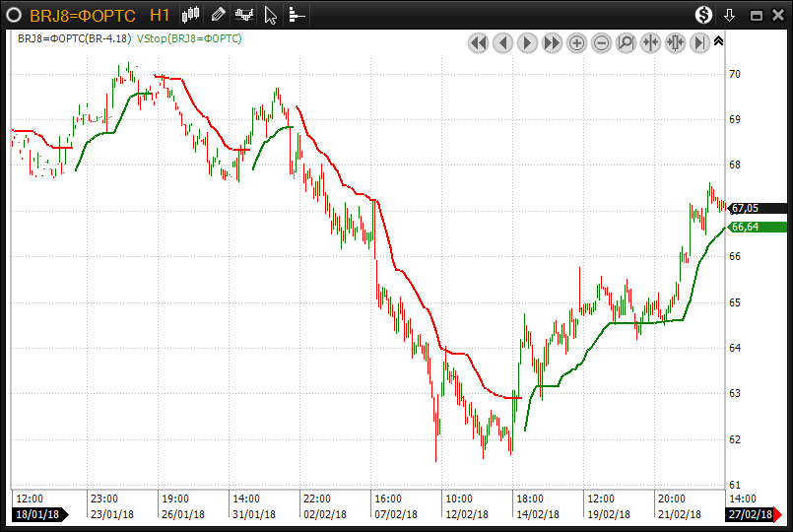Open the indicators icon in the title bar
This screenshot has width=793, height=532.
[243, 15]
